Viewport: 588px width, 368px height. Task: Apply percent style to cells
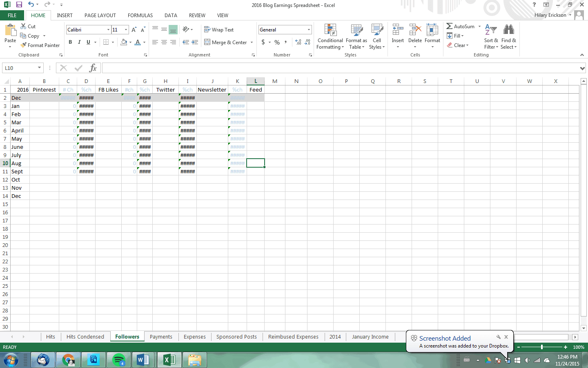pos(277,42)
